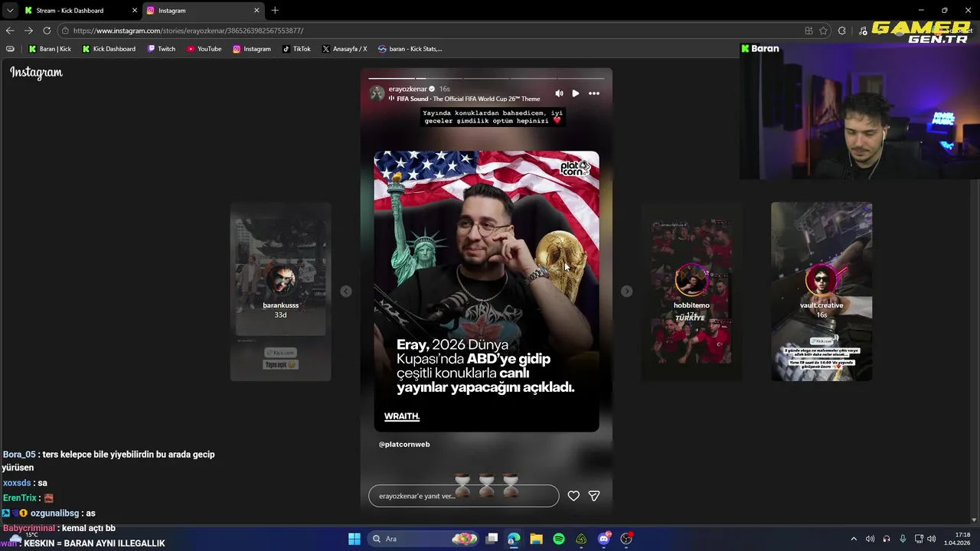Show hidden system tray icons
This screenshot has width=980, height=551.
(x=854, y=539)
